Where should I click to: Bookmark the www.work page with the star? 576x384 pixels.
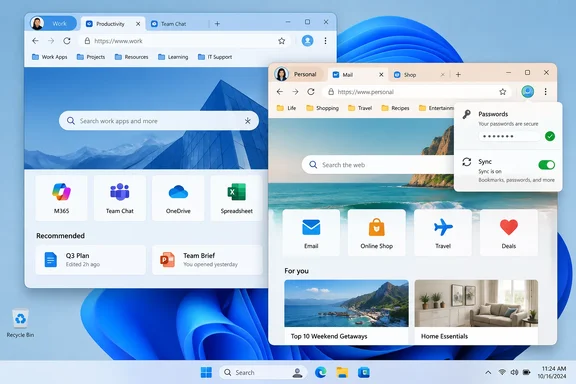281,41
